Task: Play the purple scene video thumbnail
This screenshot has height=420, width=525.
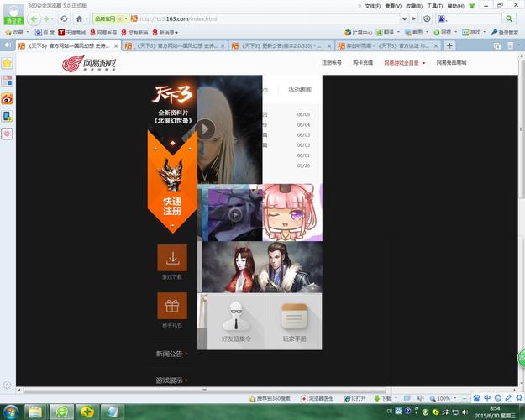Action: (235, 215)
